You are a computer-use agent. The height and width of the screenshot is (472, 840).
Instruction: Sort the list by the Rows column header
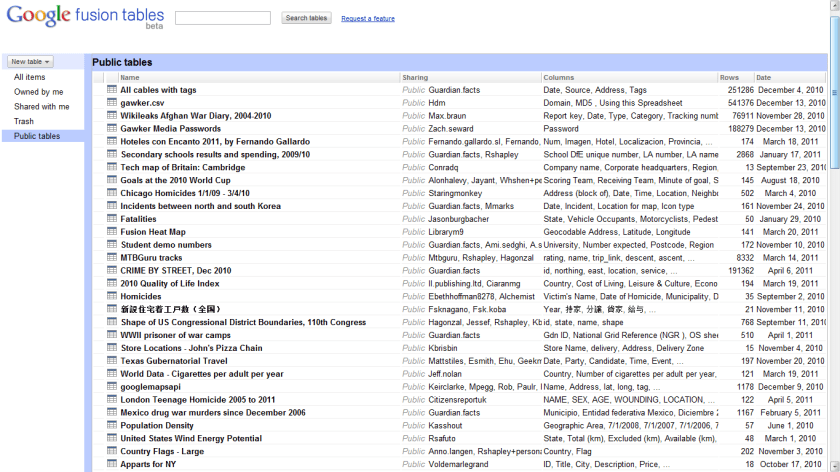(x=729, y=77)
